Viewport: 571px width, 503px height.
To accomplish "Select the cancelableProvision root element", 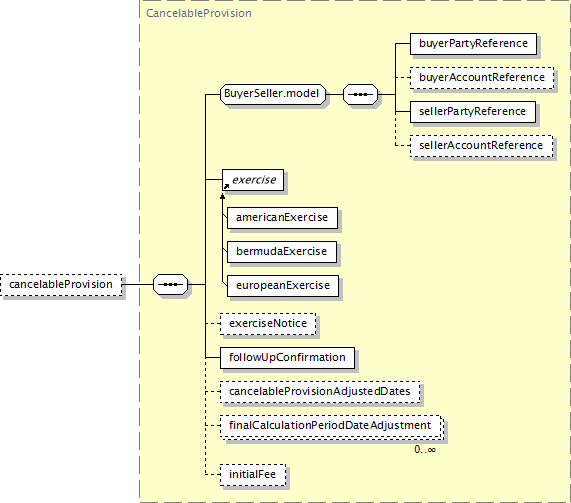I will 61,285.
